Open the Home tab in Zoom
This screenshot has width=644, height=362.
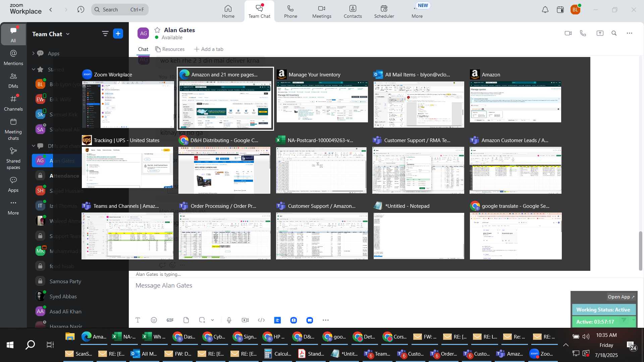(x=228, y=11)
